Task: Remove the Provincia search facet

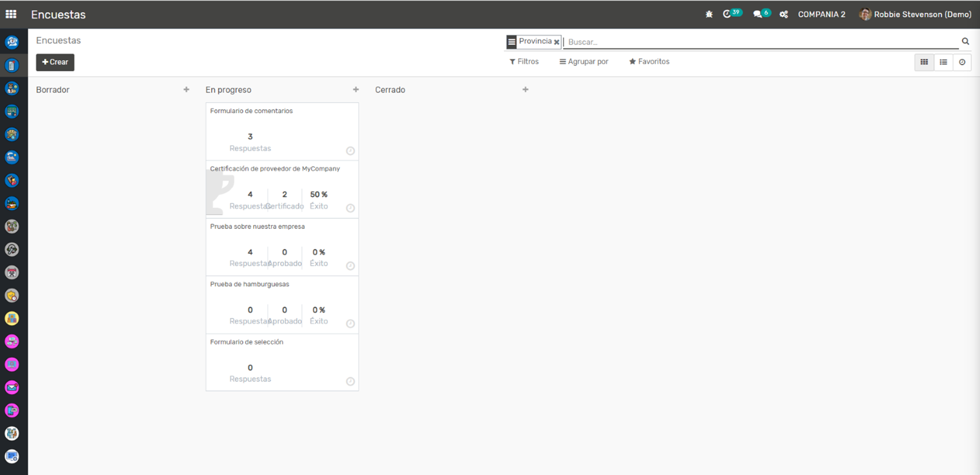Action: [556, 42]
